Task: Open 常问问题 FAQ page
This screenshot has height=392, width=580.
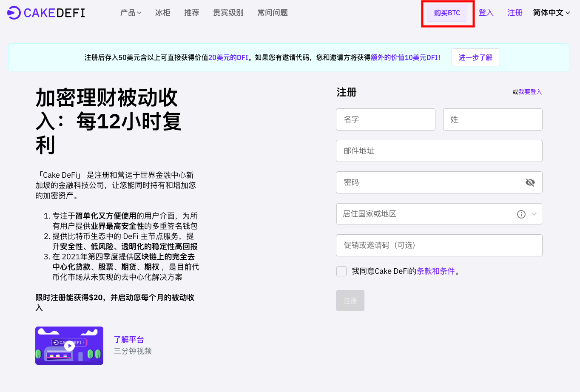Action: click(273, 13)
